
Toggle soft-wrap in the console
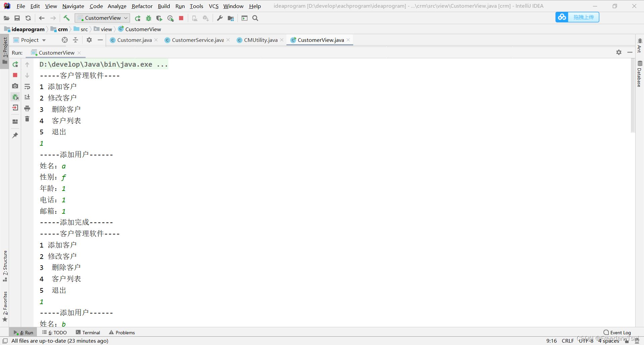(x=28, y=86)
